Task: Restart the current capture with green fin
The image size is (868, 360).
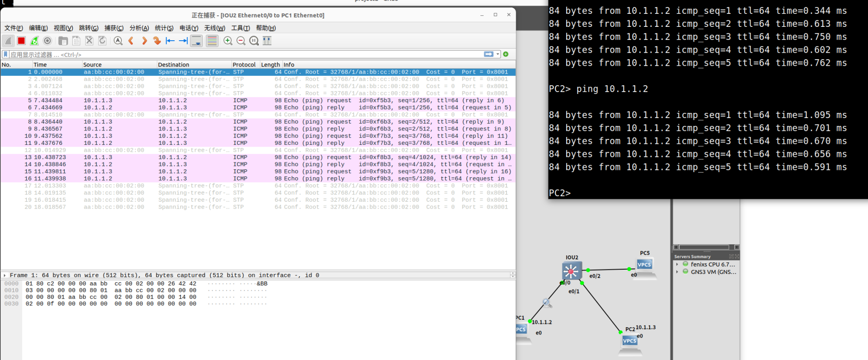Action: pyautogui.click(x=34, y=41)
